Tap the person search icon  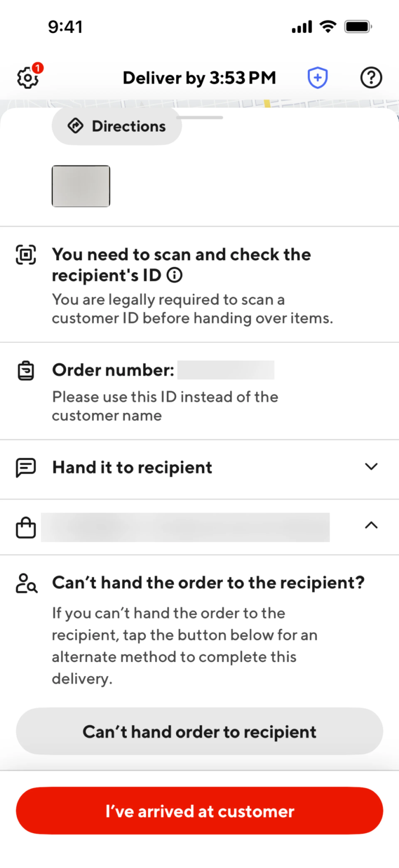pyautogui.click(x=27, y=583)
